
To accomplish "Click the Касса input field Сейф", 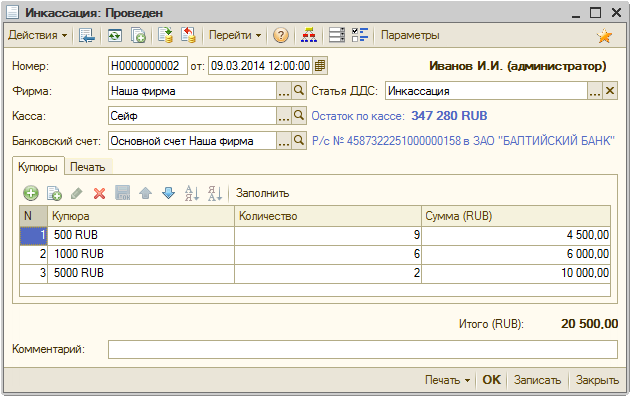I will (x=192, y=116).
